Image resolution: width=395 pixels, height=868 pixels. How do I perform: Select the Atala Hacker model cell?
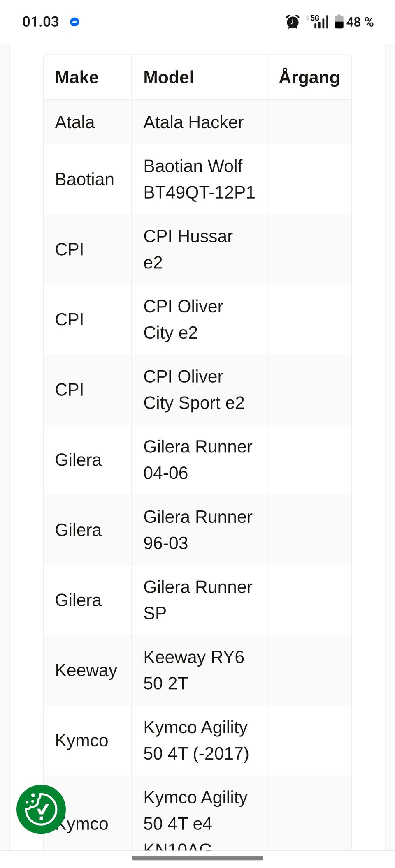(193, 122)
